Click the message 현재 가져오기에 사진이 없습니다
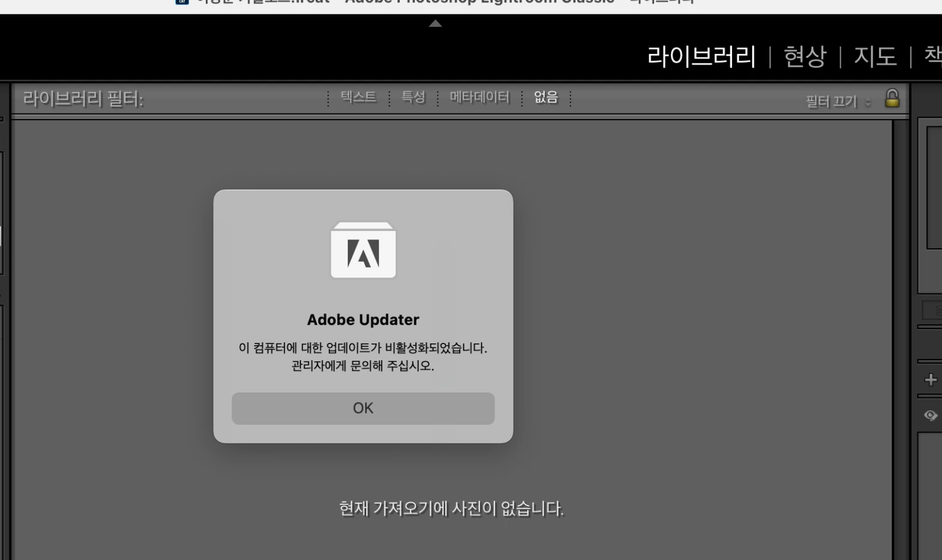The image size is (942, 560). click(451, 509)
